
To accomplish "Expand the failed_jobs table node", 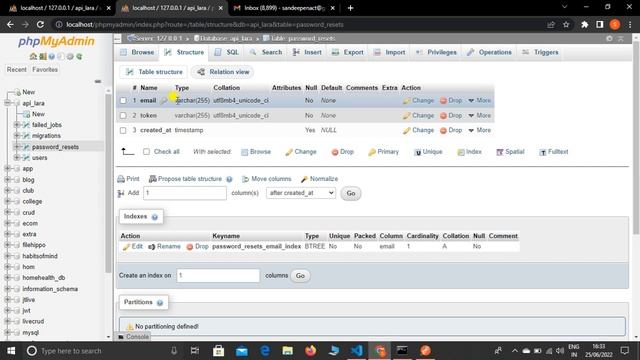I will [x=17, y=125].
